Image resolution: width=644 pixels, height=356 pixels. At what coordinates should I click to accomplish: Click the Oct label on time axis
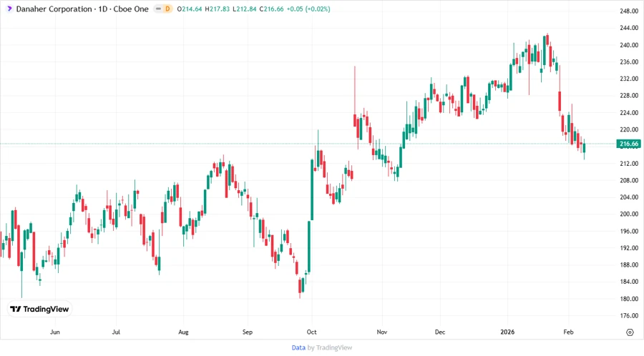[311, 332]
